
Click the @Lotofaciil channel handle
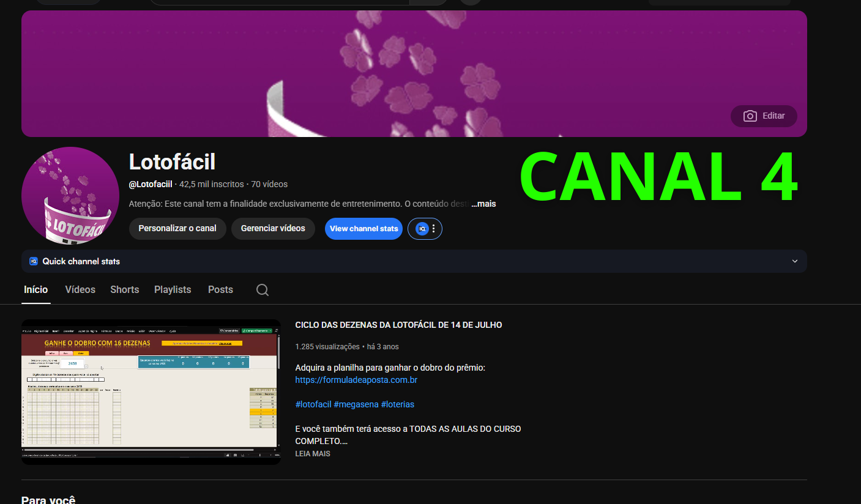[151, 184]
